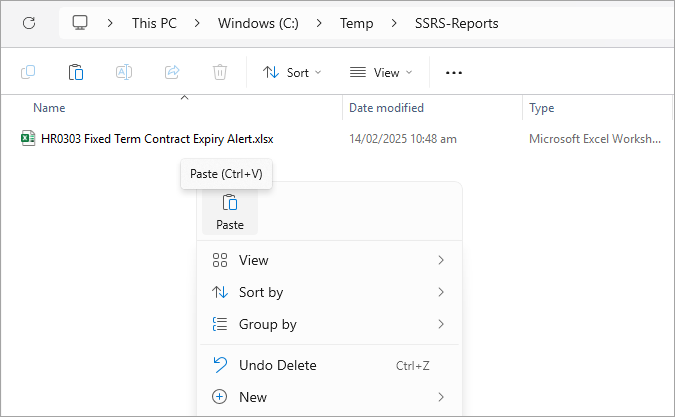
Task: Open the View dropdown in toolbar
Action: tap(381, 72)
